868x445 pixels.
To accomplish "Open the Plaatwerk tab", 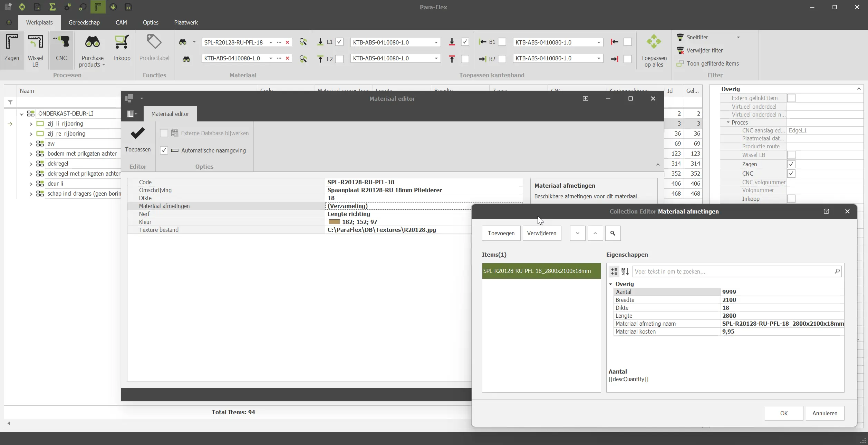I will pyautogui.click(x=186, y=22).
